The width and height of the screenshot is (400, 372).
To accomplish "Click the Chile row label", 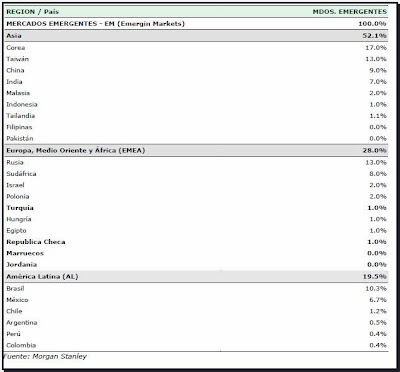I will 14,311.
